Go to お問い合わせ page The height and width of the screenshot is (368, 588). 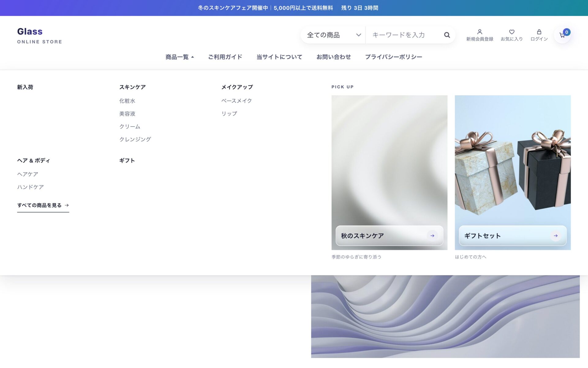pos(334,57)
